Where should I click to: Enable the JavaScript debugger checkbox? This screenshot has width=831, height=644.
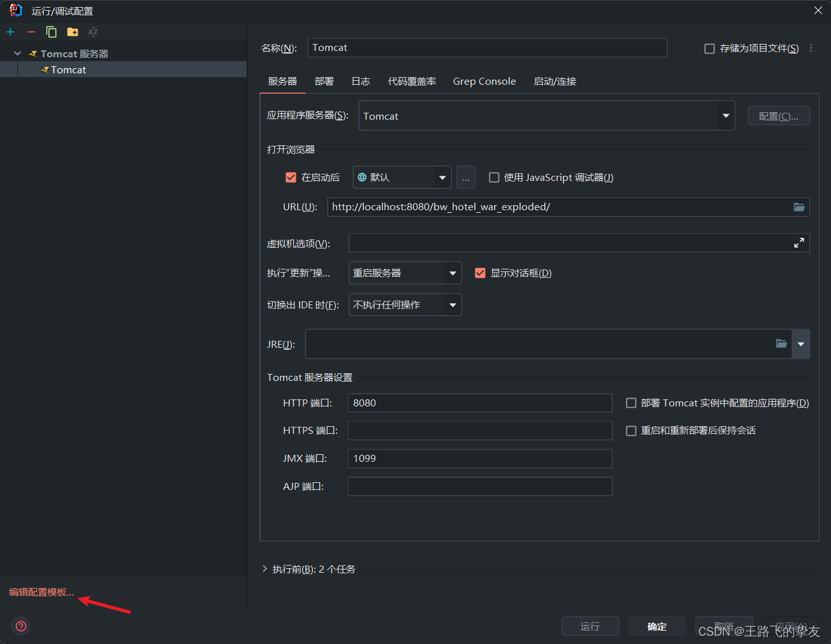[494, 178]
